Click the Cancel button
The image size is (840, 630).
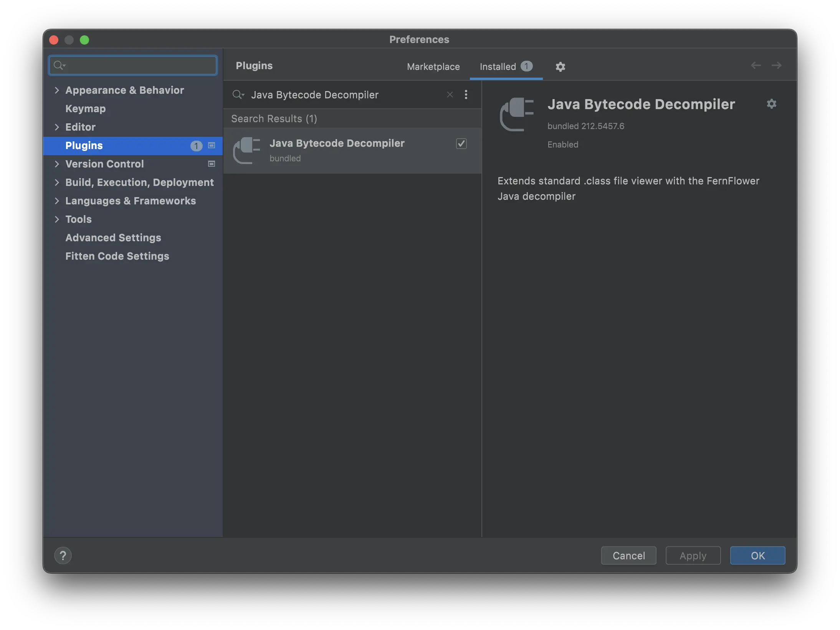pos(628,555)
